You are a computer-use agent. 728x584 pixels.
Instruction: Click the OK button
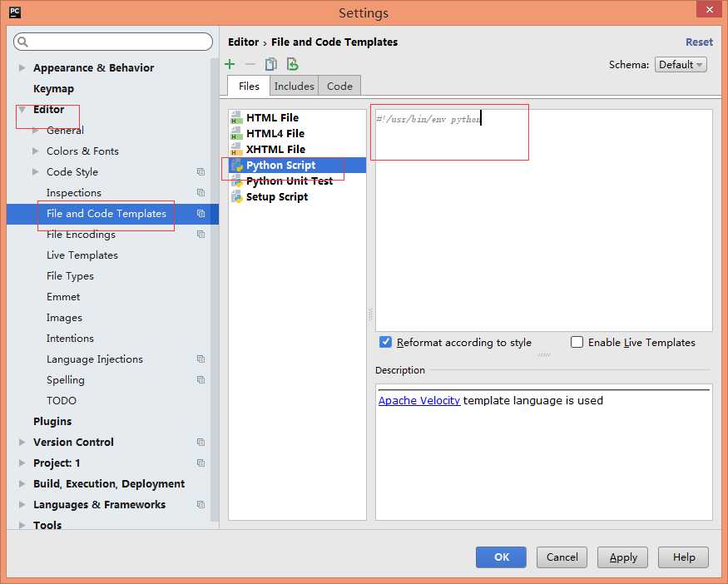click(501, 557)
